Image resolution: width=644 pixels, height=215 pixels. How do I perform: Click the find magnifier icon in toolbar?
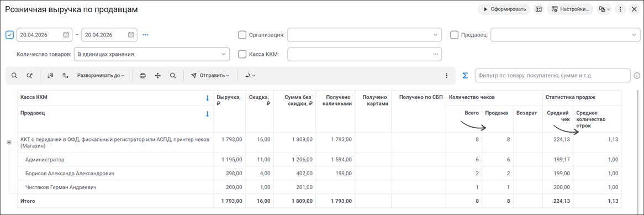14,76
